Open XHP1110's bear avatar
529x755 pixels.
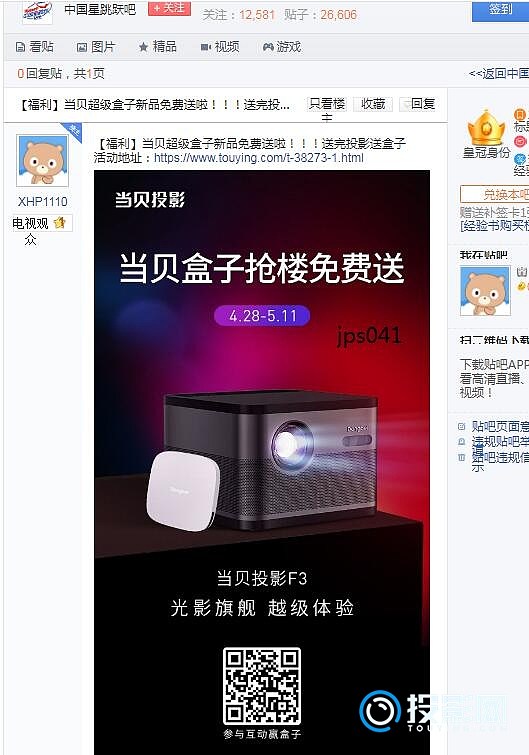[x=42, y=160]
